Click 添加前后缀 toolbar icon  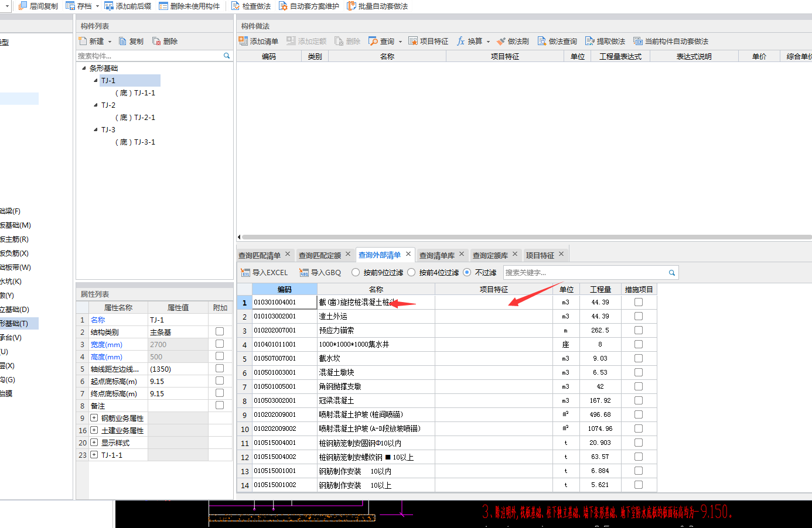pyautogui.click(x=109, y=6)
